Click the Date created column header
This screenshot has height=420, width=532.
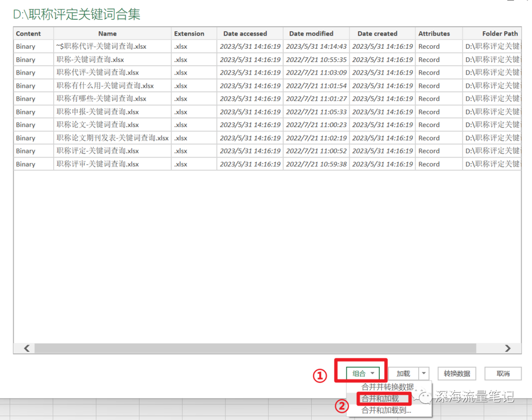382,34
